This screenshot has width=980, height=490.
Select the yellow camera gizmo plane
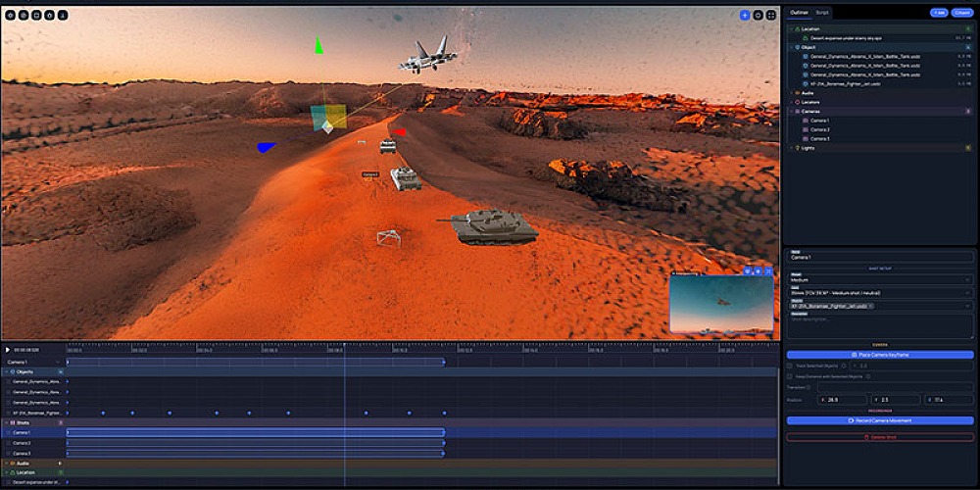tap(336, 117)
